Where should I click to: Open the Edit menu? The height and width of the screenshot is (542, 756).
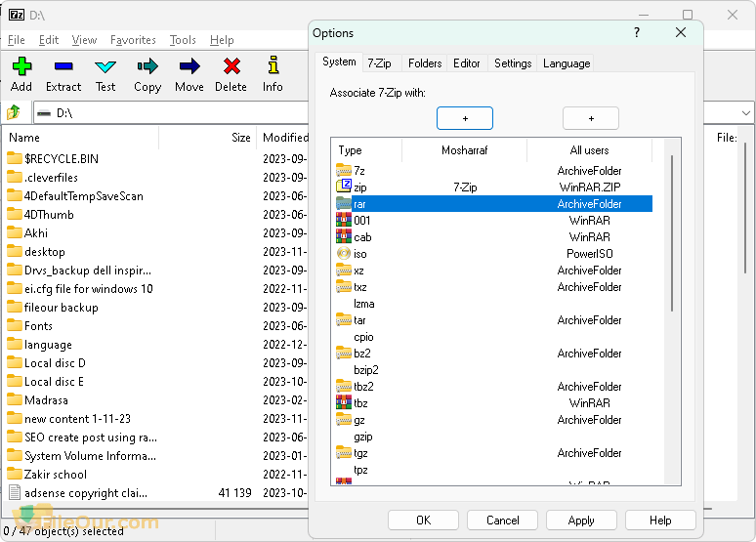click(x=49, y=39)
